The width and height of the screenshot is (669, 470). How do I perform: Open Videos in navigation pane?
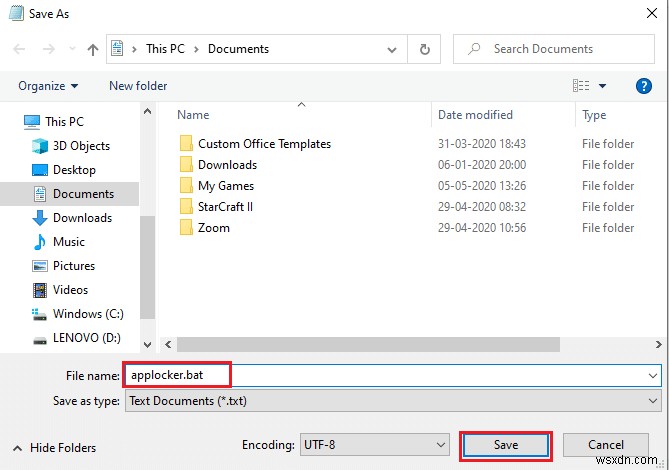(x=70, y=290)
